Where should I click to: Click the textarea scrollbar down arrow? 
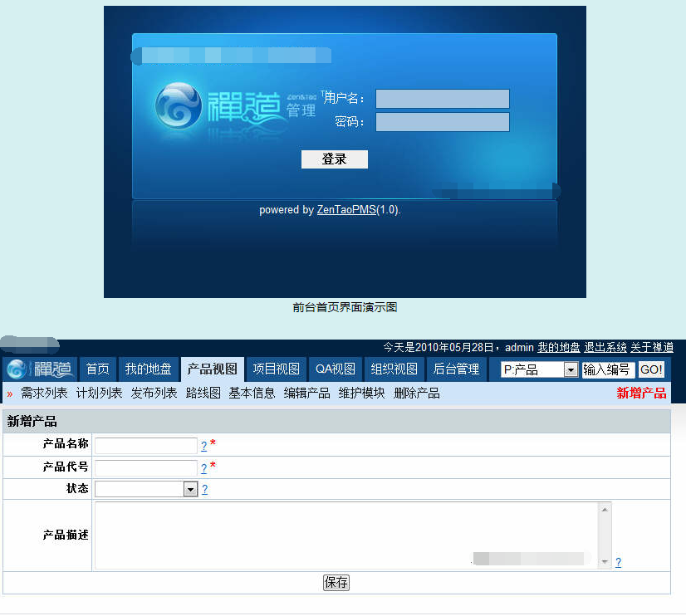(x=605, y=562)
